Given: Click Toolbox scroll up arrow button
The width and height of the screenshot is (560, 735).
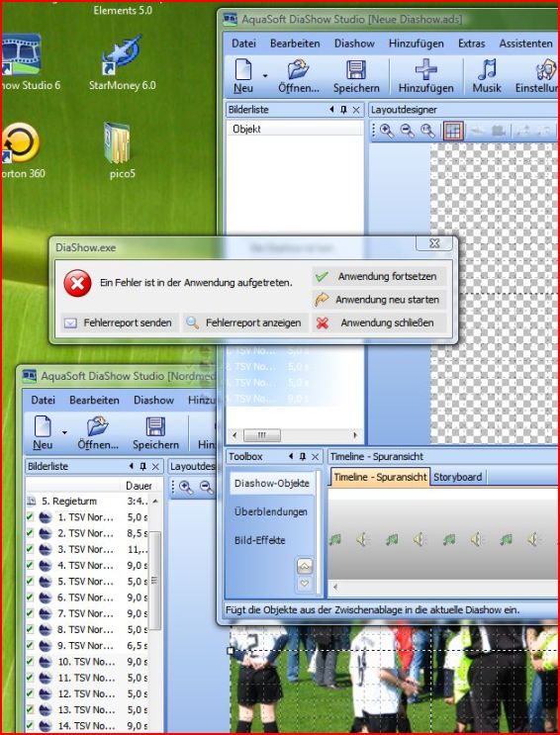Looking at the screenshot, I should point(305,567).
